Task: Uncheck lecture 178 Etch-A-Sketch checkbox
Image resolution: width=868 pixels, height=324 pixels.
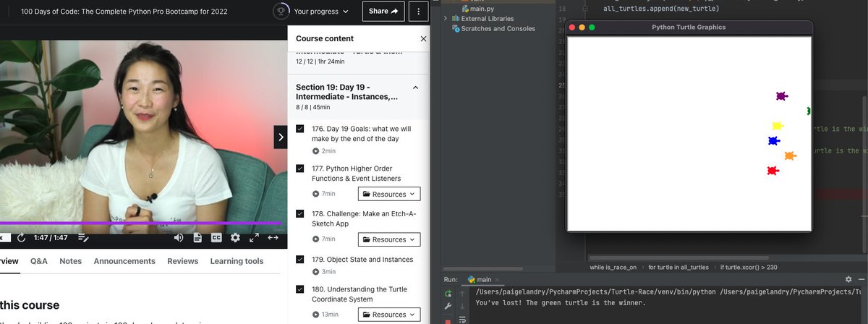Action: 300,214
